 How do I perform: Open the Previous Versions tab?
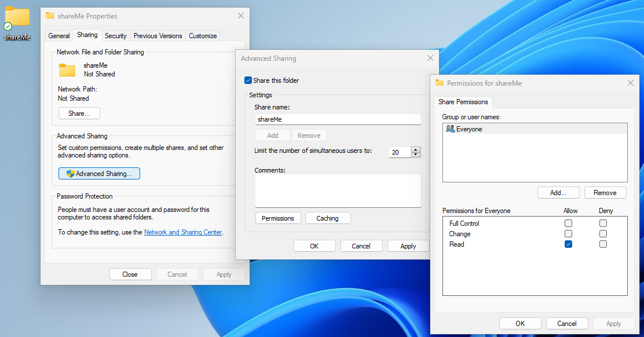158,36
